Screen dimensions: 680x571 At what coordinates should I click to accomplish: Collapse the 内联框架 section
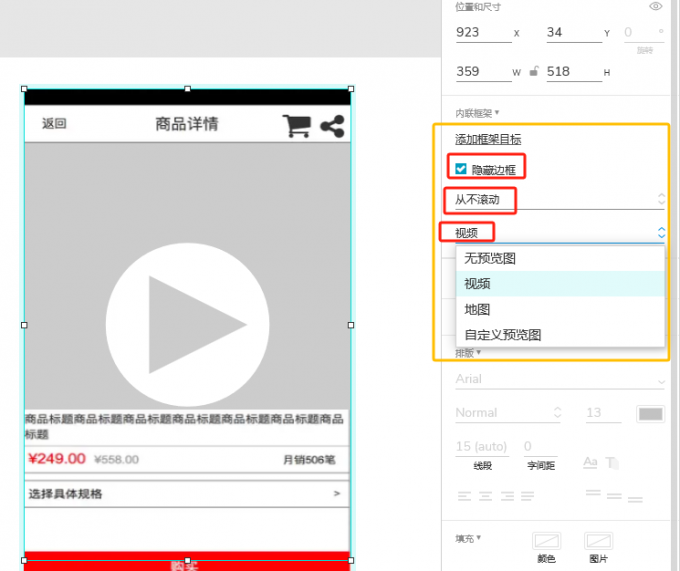click(x=477, y=113)
